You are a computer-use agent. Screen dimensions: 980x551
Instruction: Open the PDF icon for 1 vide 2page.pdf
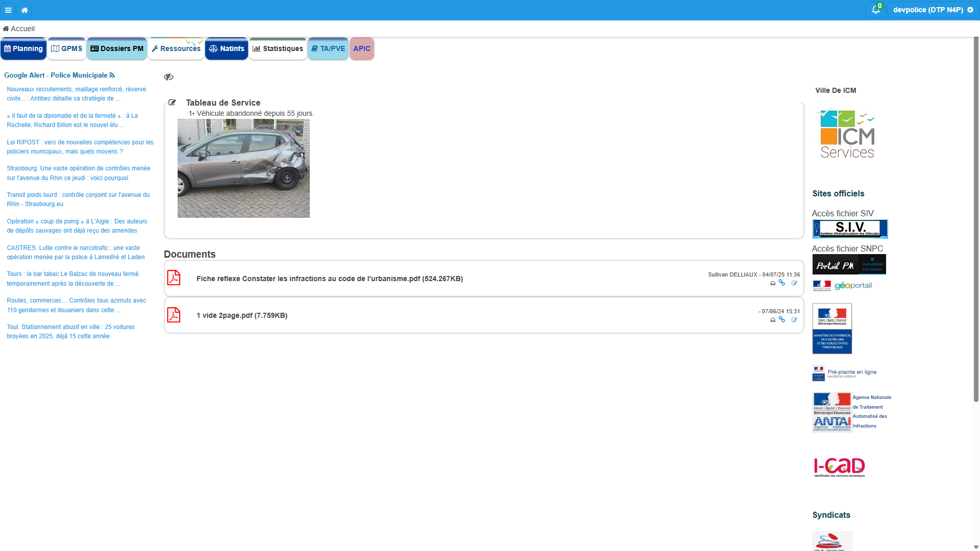pos(174,315)
